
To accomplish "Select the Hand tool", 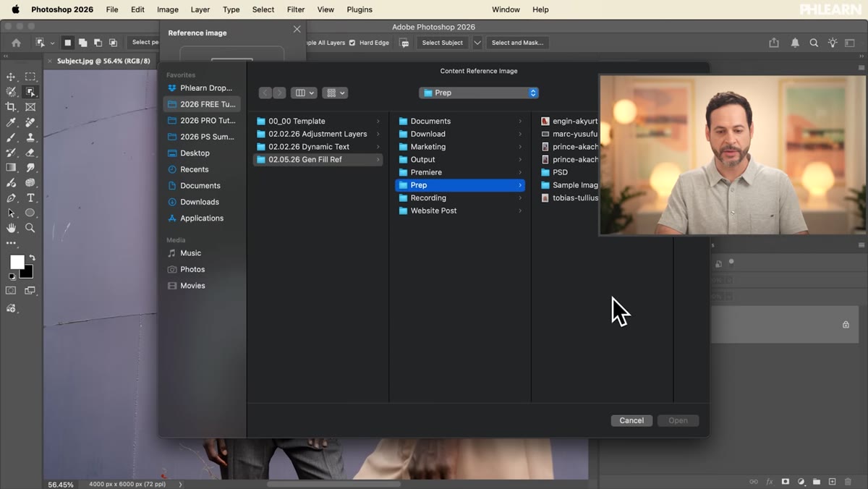I will pos(11,228).
